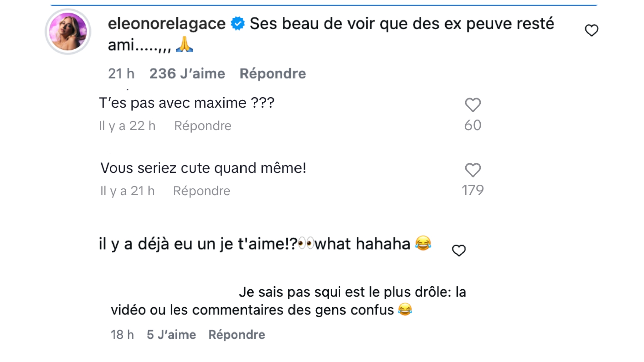Viewport: 644px width, 362px height.
Task: Reply to the "T'es pas avec maxime" comment
Action: pyautogui.click(x=203, y=126)
